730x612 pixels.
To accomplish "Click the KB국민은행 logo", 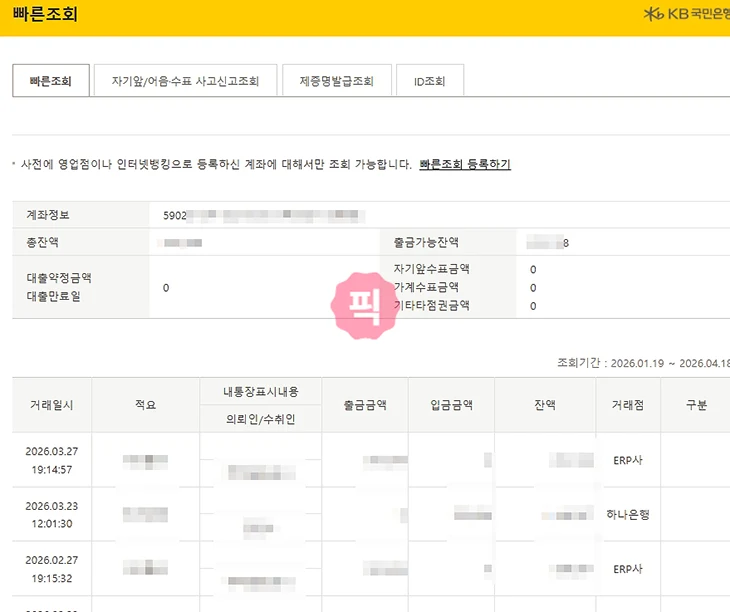I will 687,14.
